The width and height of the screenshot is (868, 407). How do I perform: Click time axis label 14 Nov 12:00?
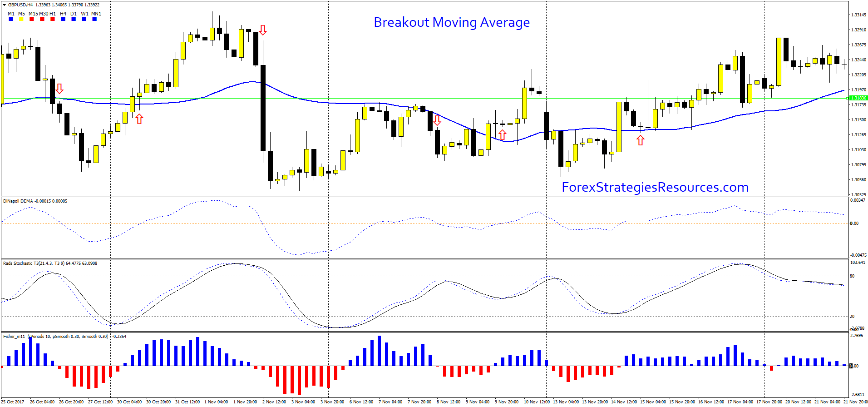[x=624, y=402]
